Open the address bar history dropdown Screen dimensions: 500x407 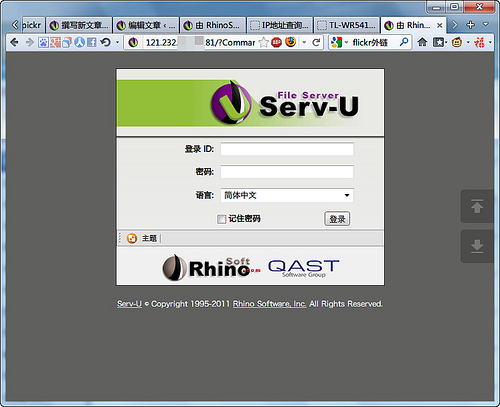pyautogui.click(x=304, y=43)
